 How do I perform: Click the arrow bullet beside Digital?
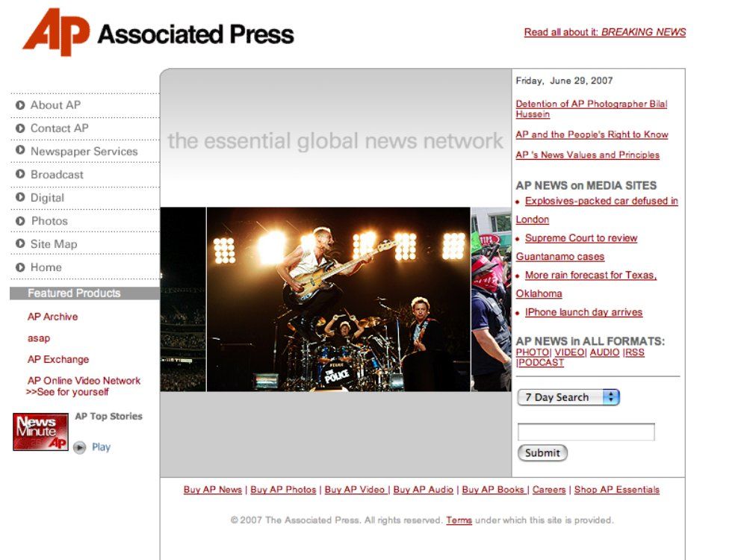20,197
